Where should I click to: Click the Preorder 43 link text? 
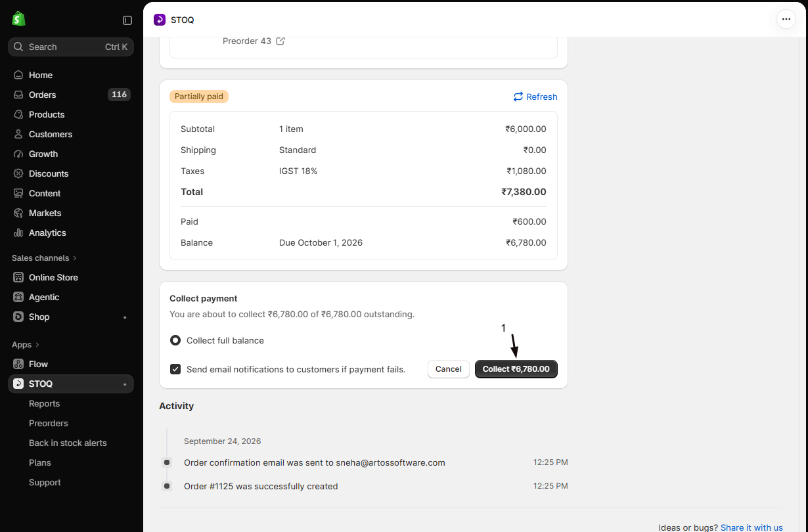pyautogui.click(x=247, y=41)
